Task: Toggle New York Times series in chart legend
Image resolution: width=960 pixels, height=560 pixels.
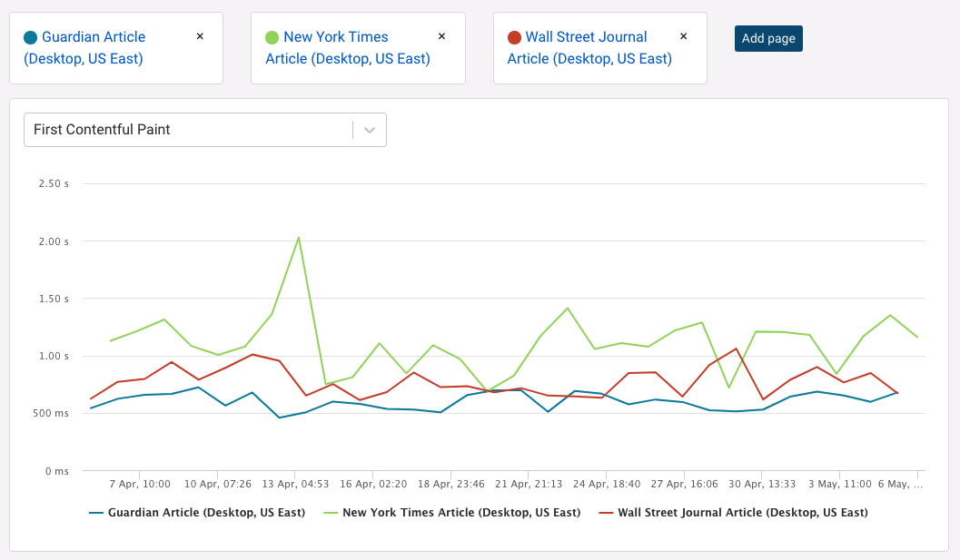Action: 451,512
